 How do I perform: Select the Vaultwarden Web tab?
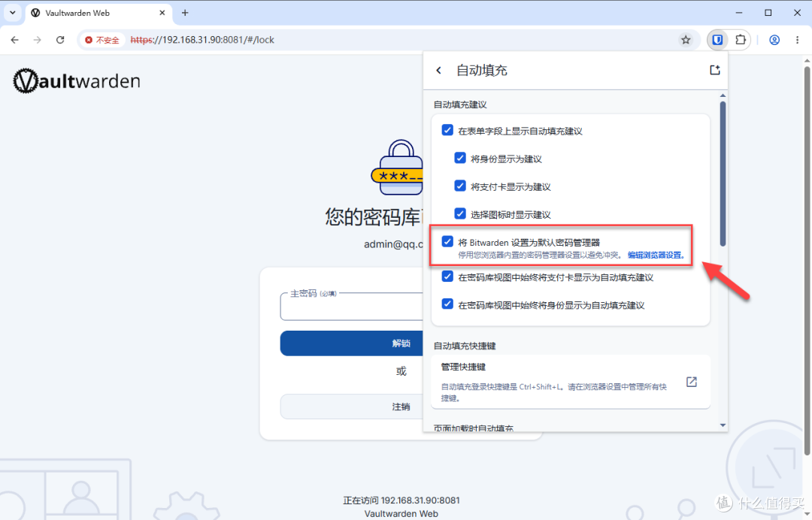tap(98, 13)
